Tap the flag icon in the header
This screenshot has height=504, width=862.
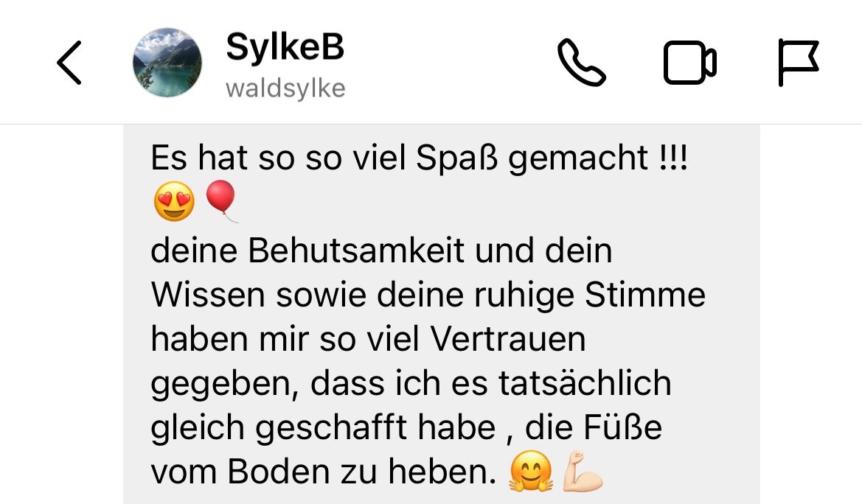coord(799,63)
